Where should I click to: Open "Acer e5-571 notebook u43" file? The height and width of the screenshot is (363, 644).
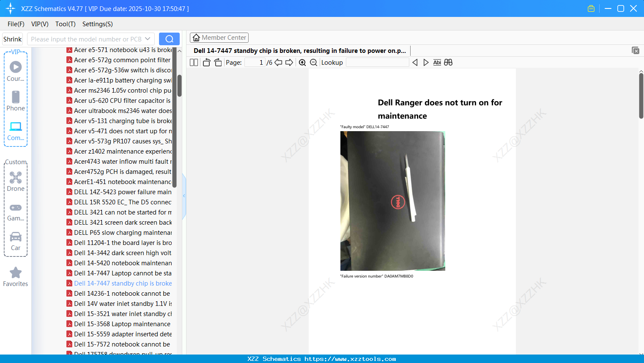tap(119, 50)
